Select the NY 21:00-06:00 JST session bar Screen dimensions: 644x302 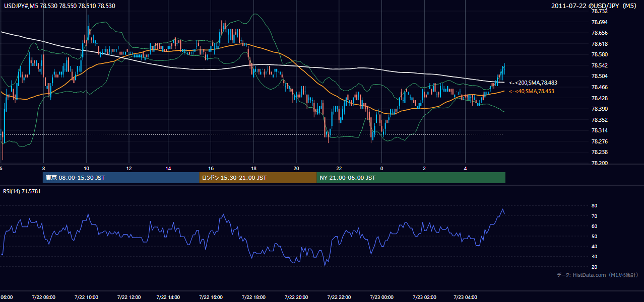coord(411,178)
